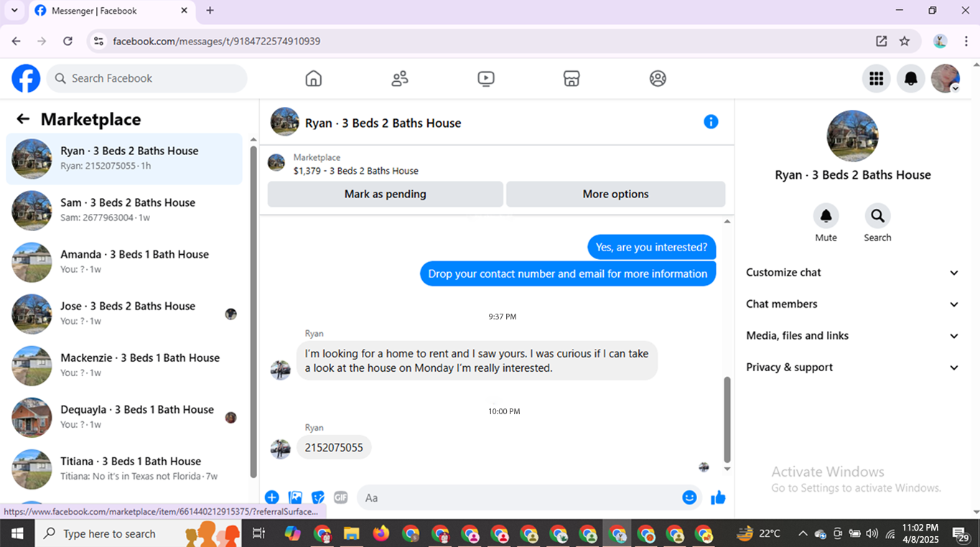Image resolution: width=980 pixels, height=547 pixels.
Task: Open Titiana 3 Beds 1 Bath House chat
Action: coord(124,469)
